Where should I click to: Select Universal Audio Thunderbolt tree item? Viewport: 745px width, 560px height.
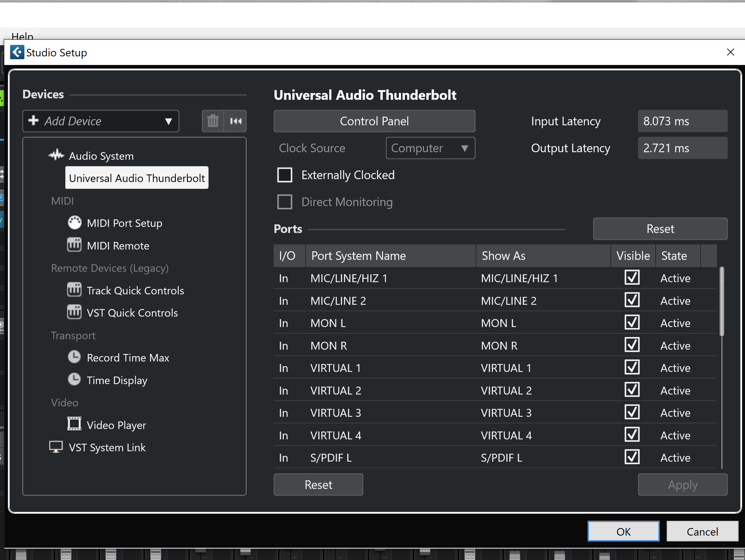(x=137, y=178)
